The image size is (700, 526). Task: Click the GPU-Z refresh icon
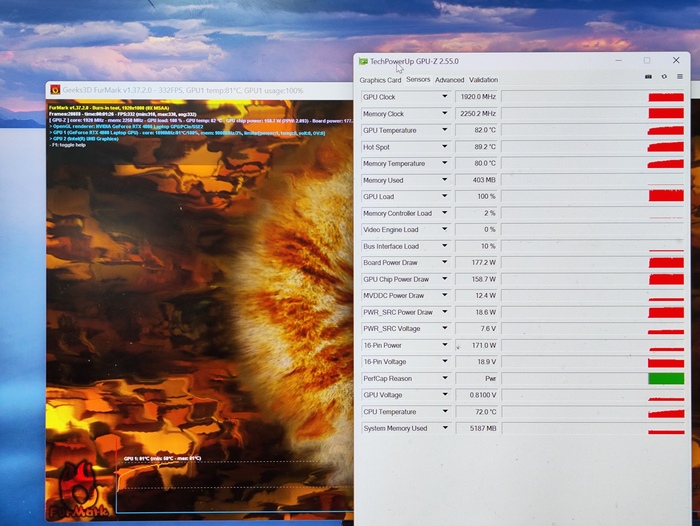pyautogui.click(x=664, y=76)
